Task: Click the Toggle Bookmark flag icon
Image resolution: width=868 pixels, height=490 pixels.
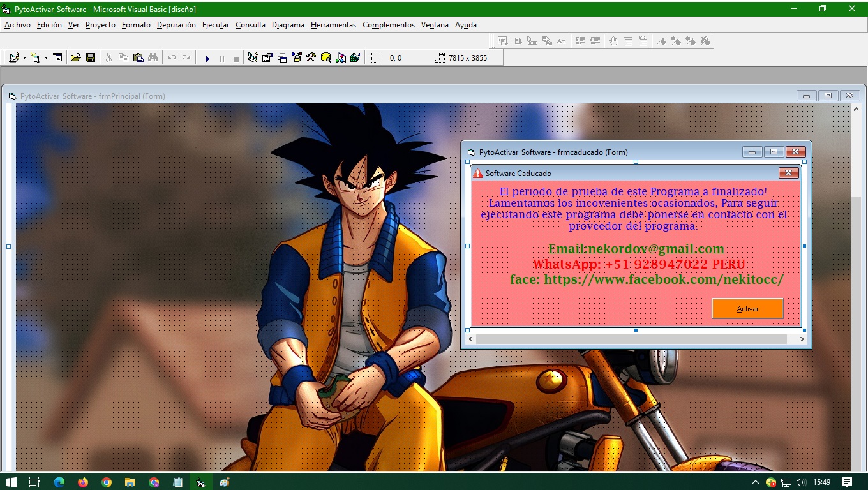Action: [x=662, y=41]
